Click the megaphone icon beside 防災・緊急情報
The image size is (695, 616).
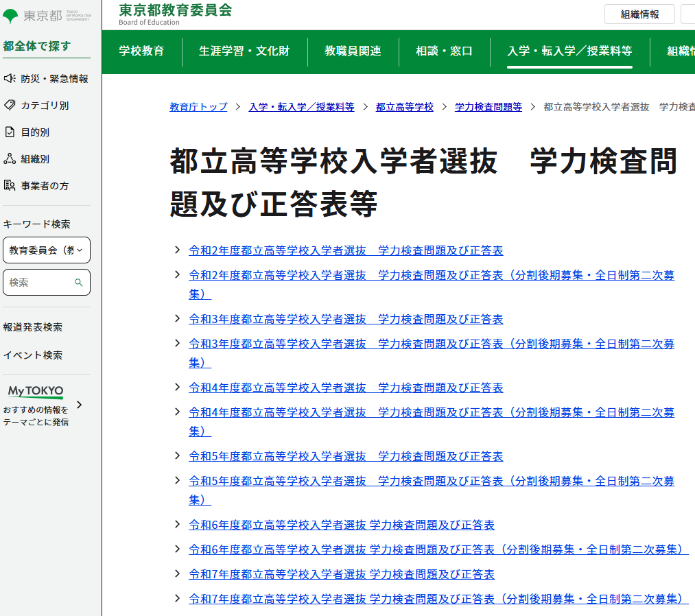(x=10, y=78)
